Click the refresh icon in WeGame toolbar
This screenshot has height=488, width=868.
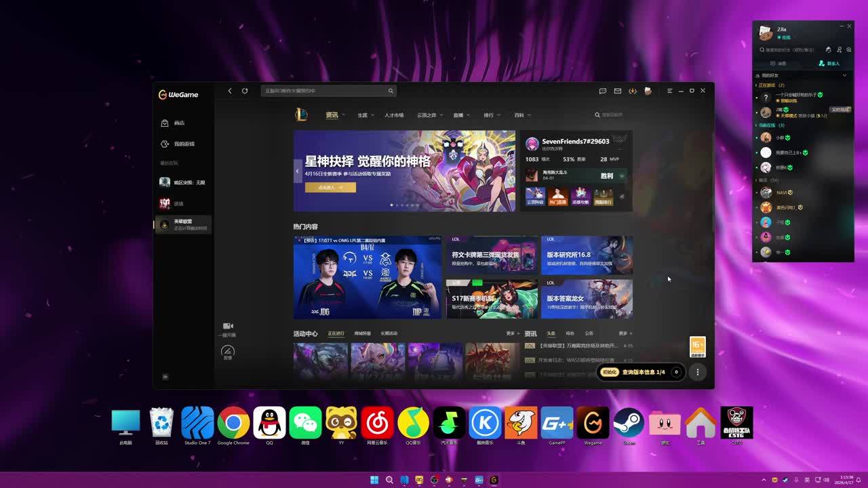click(245, 91)
